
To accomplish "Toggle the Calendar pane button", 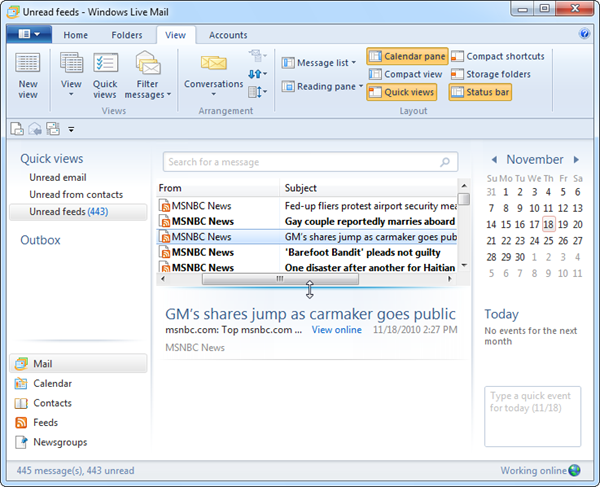I will coord(407,57).
